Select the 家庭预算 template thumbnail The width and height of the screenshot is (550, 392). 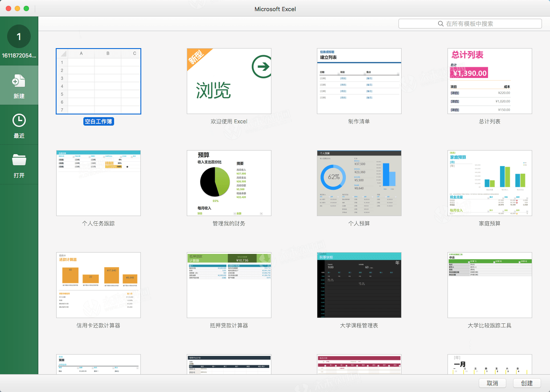pyautogui.click(x=490, y=183)
